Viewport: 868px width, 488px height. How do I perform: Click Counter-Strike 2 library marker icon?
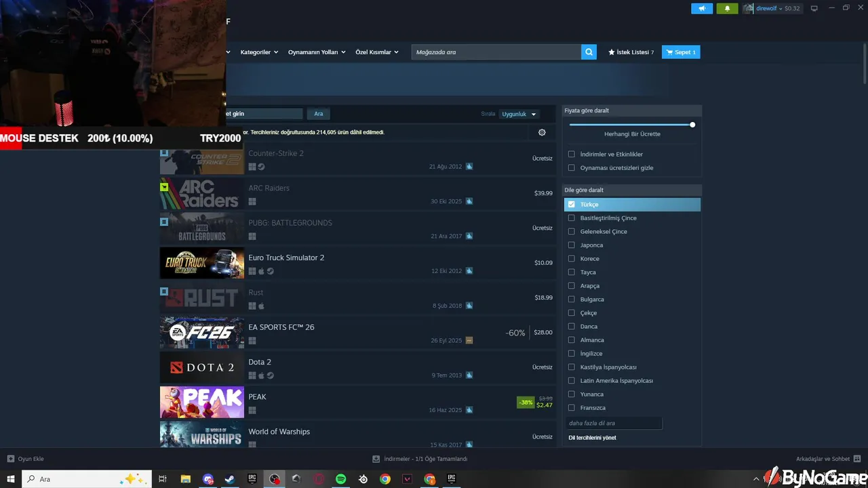(x=164, y=152)
